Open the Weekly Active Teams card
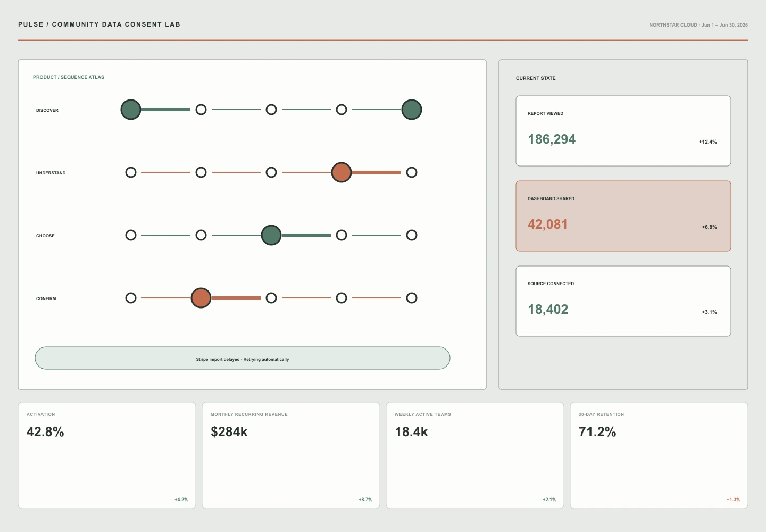Image resolution: width=766 pixels, height=532 pixels. [x=475, y=455]
